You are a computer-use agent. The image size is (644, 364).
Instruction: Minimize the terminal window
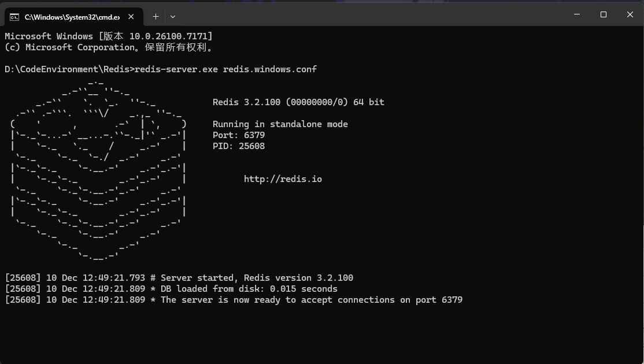(x=576, y=14)
